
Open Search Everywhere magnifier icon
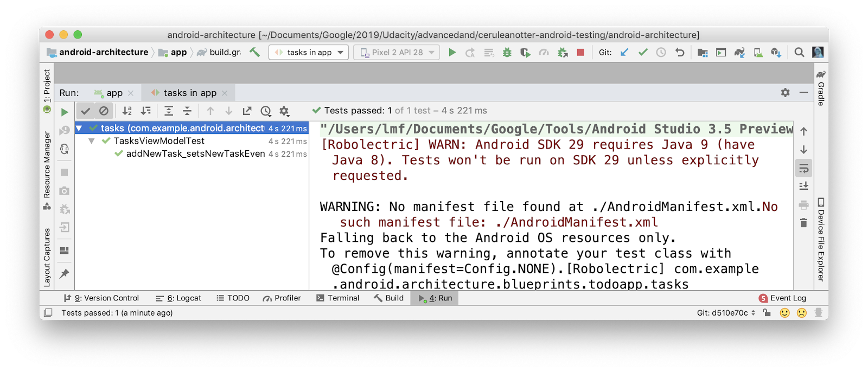pos(799,53)
